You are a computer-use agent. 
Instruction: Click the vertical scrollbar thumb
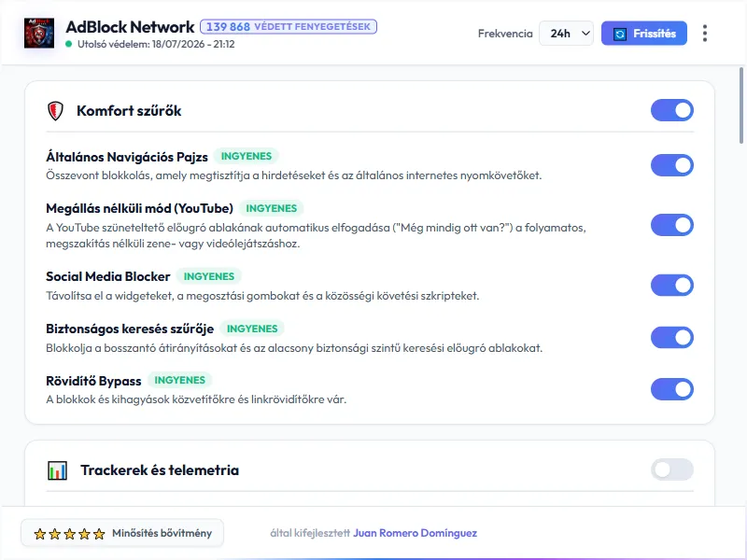tap(741, 105)
